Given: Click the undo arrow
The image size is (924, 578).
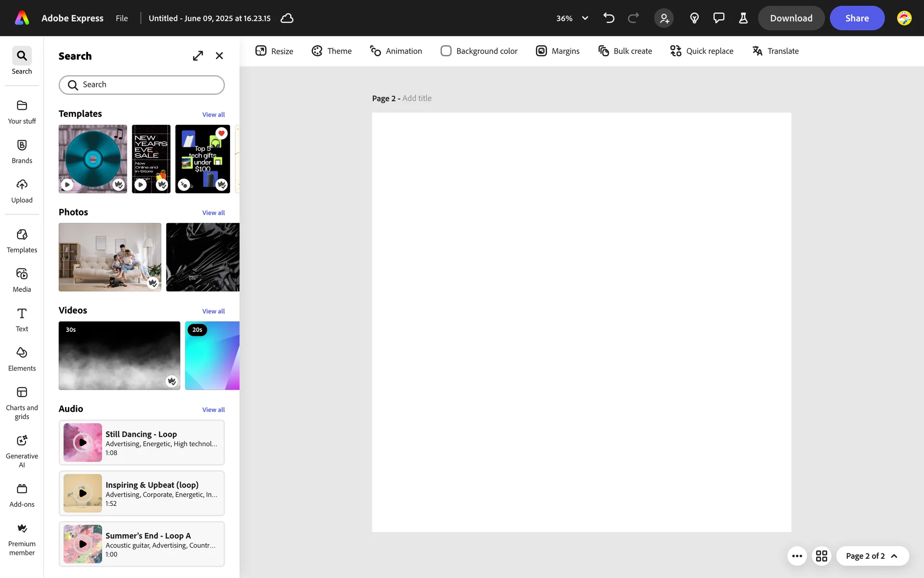Looking at the screenshot, I should point(609,18).
